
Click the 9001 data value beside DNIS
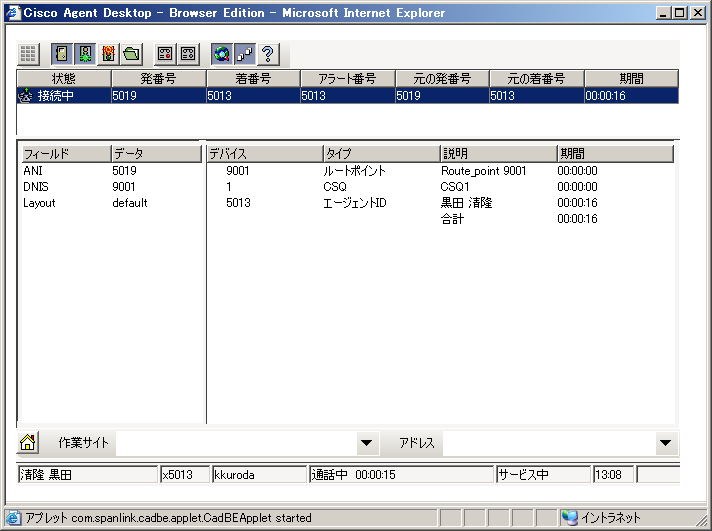point(124,187)
